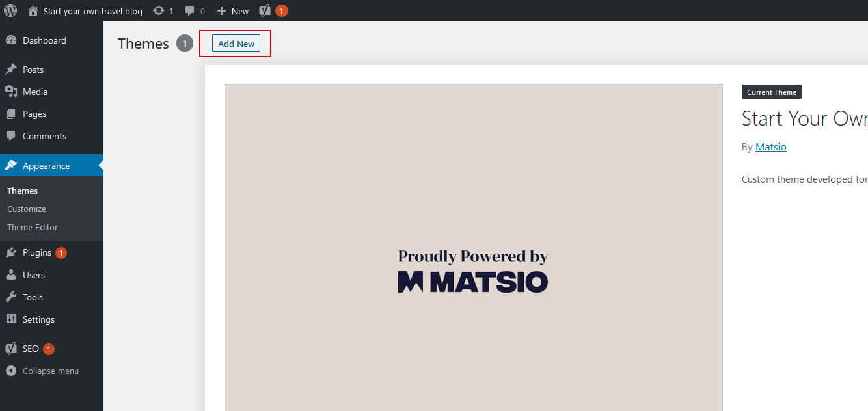This screenshot has height=411, width=868.
Task: Visit the Matsio author link
Action: pos(771,147)
